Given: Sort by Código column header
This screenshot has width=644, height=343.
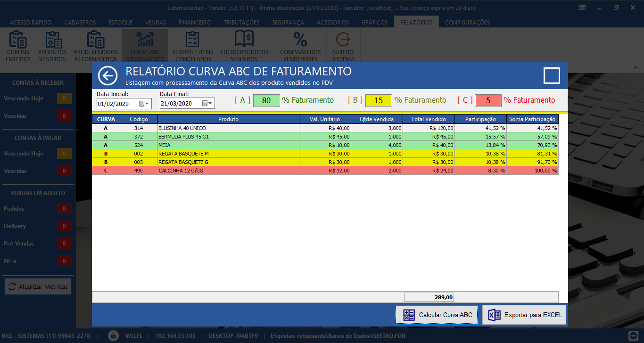Looking at the screenshot, I should pos(139,119).
